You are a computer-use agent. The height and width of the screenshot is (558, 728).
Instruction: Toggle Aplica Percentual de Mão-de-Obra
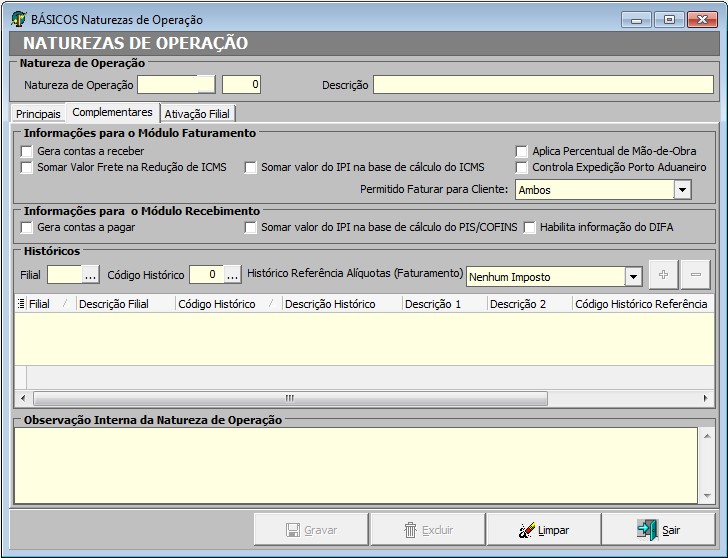click(522, 151)
